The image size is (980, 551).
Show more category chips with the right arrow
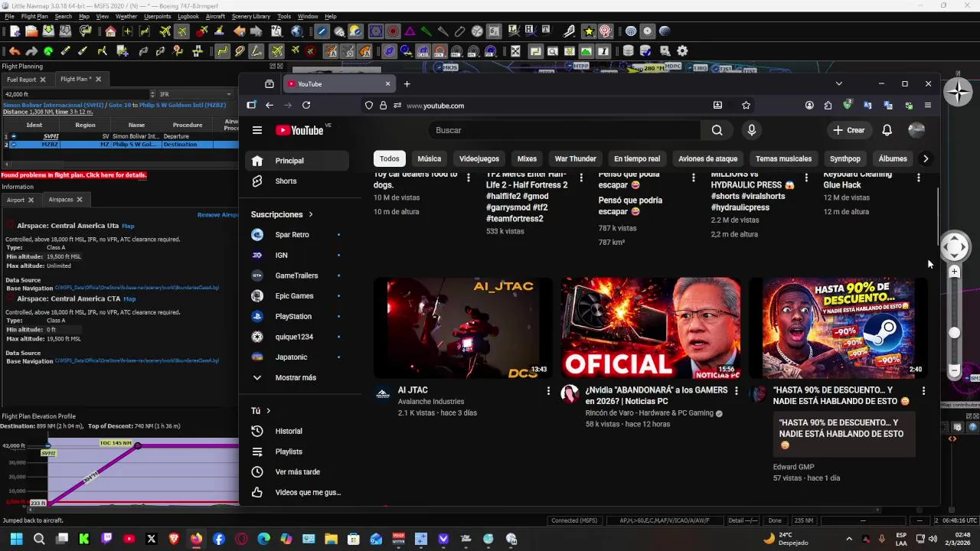(x=926, y=158)
